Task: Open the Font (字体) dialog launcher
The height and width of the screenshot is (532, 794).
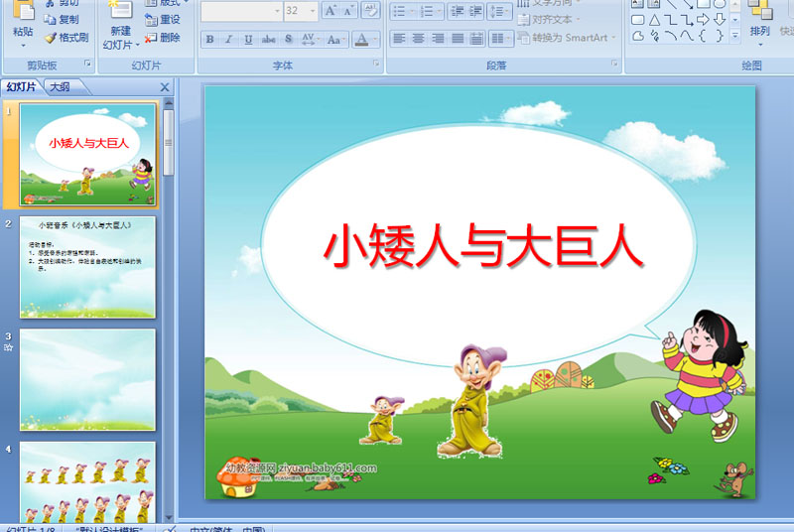Action: pyautogui.click(x=376, y=64)
